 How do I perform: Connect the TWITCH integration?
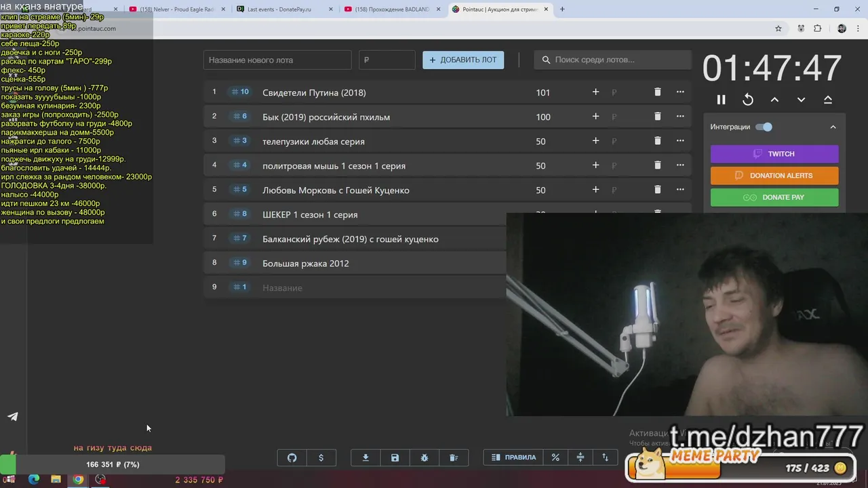(774, 154)
